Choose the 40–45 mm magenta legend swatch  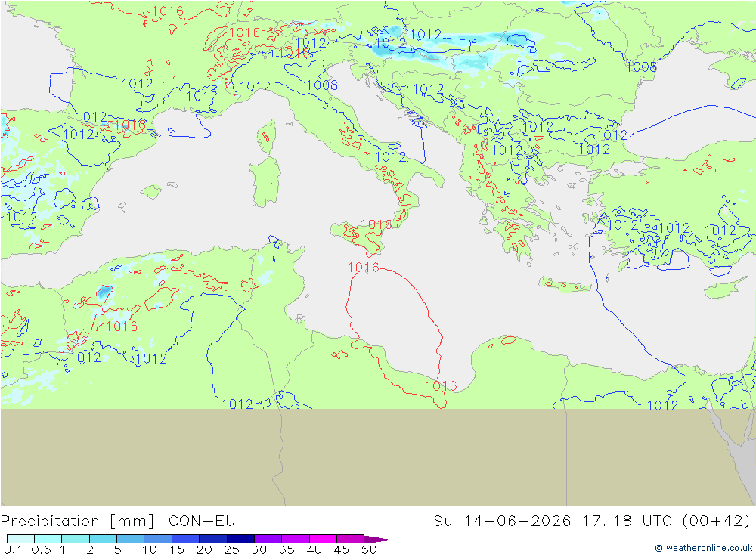(x=323, y=539)
